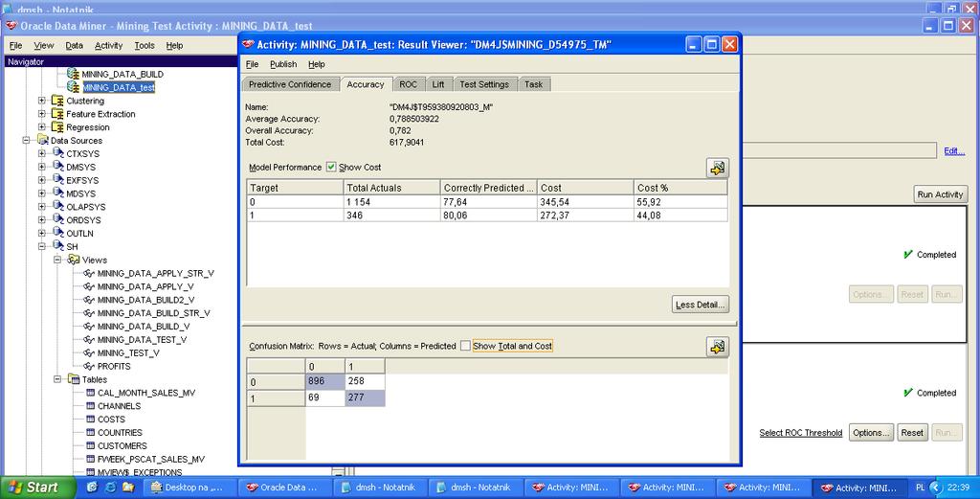980x499 pixels.
Task: Click the Total Actuals column header
Action: click(391, 188)
